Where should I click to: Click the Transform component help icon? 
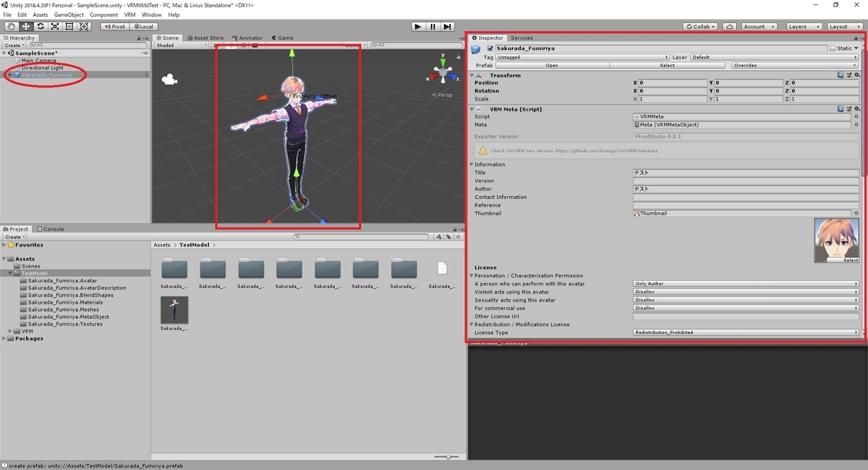(x=841, y=74)
